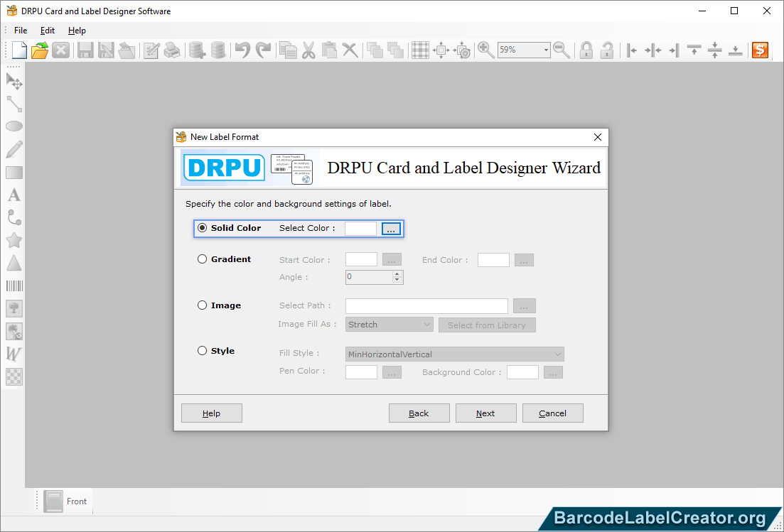This screenshot has height=532, width=784.
Task: Click the align left edges icon
Action: pos(631,50)
